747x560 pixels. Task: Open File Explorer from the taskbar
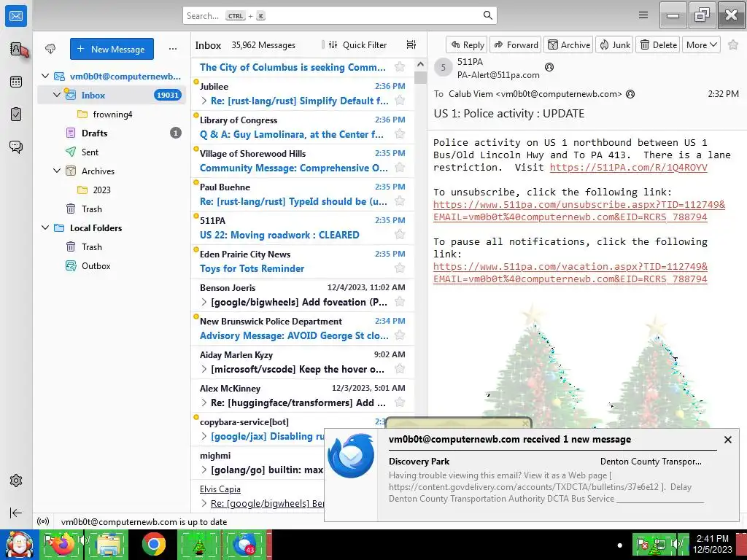pos(108,544)
